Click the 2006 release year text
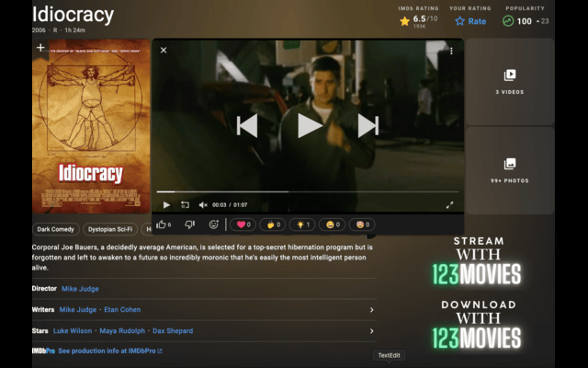This screenshot has height=368, width=588. [x=39, y=30]
